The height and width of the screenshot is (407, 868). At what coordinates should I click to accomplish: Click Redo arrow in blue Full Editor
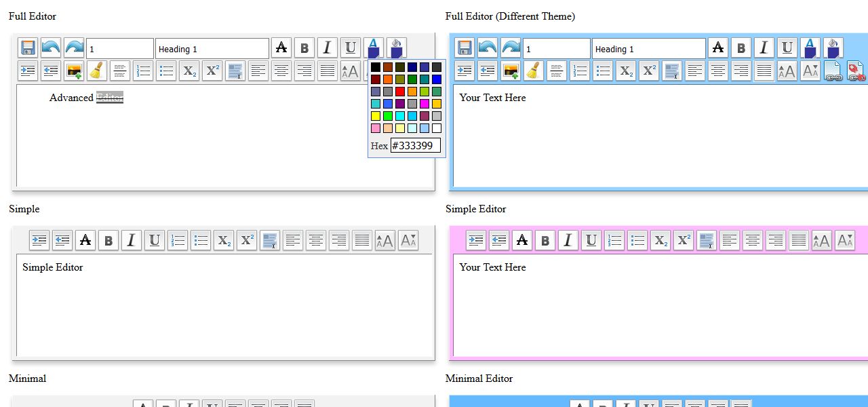point(511,48)
